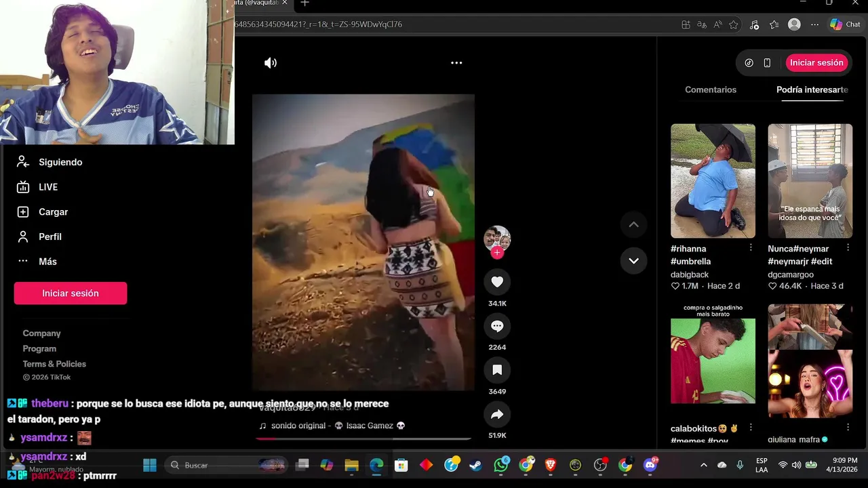Expand the Company footer section
The height and width of the screenshot is (488, 868).
[41, 333]
